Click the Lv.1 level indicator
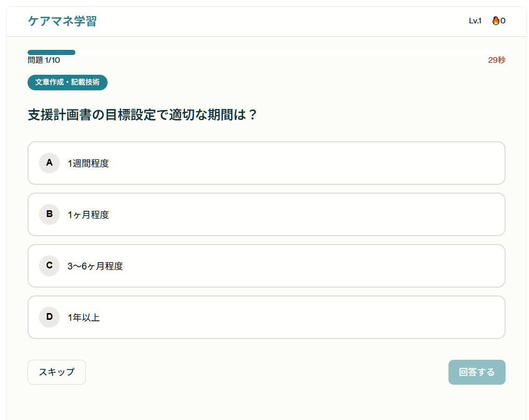Screen dimensions: 529x420 [475, 21]
